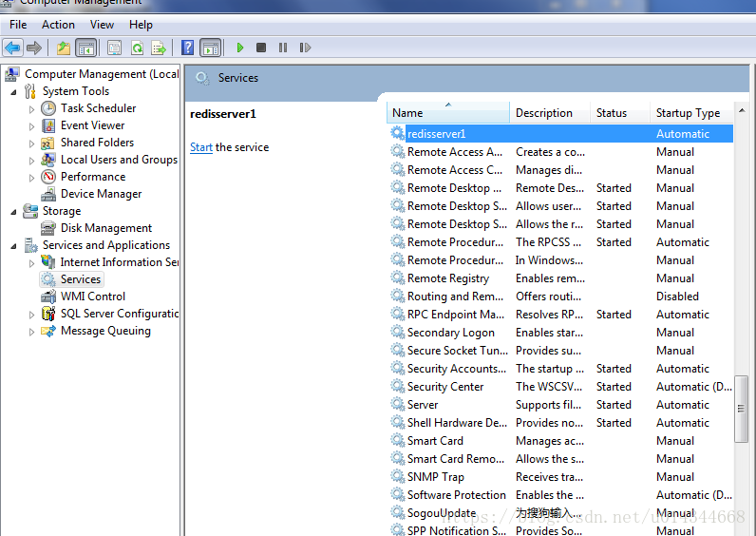
Task: Select the SogouUpdate service gear icon
Action: (x=397, y=512)
